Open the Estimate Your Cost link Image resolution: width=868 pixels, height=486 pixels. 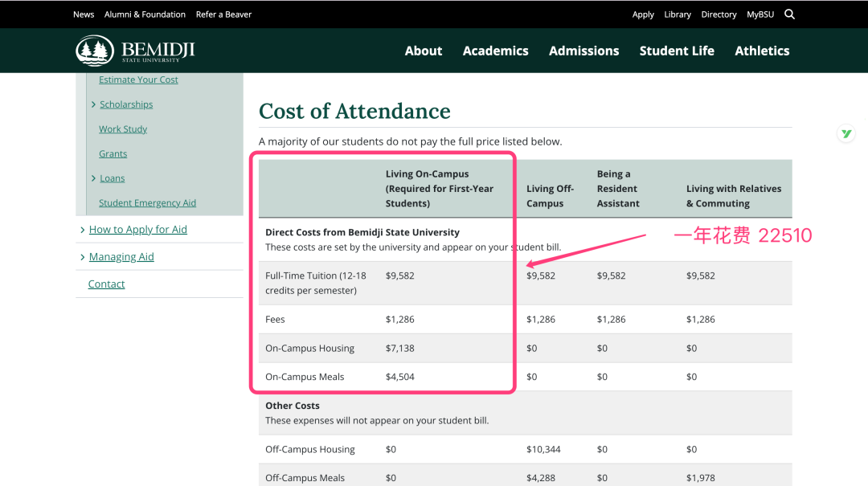138,80
